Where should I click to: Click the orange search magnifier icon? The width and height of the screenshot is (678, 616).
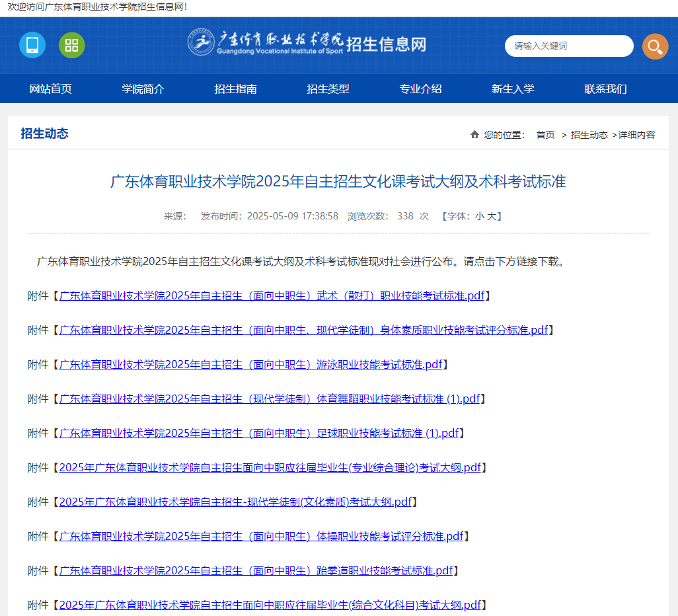(x=655, y=46)
